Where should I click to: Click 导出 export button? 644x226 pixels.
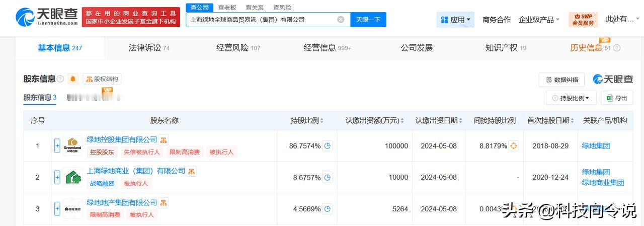(617, 98)
